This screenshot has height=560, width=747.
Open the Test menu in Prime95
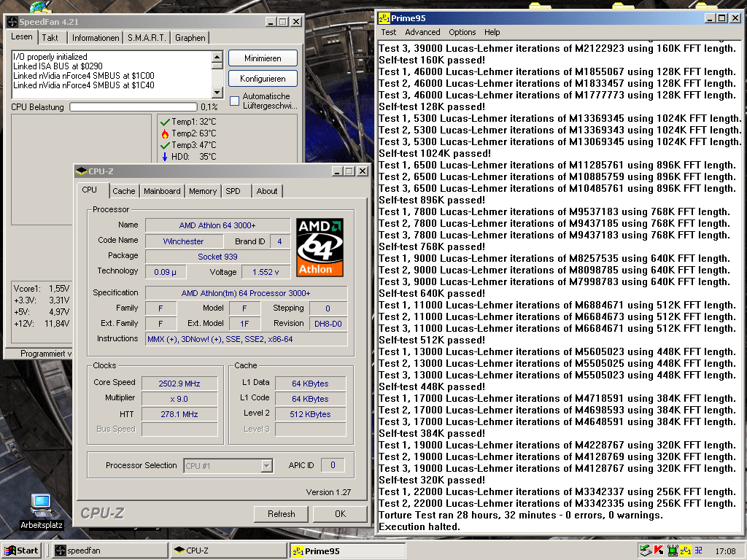coord(388,32)
